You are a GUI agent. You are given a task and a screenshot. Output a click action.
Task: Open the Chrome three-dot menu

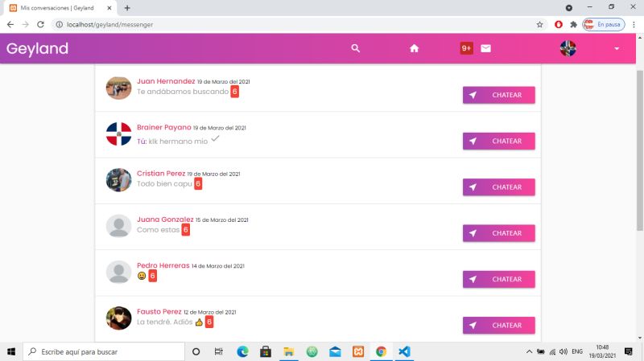click(634, 25)
